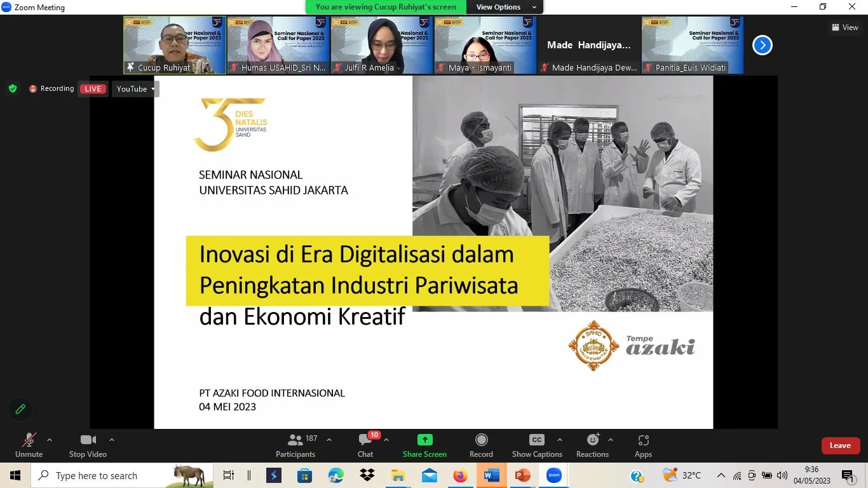Open clock and calendar showing 9:36
The width and height of the screenshot is (868, 488).
point(812,475)
